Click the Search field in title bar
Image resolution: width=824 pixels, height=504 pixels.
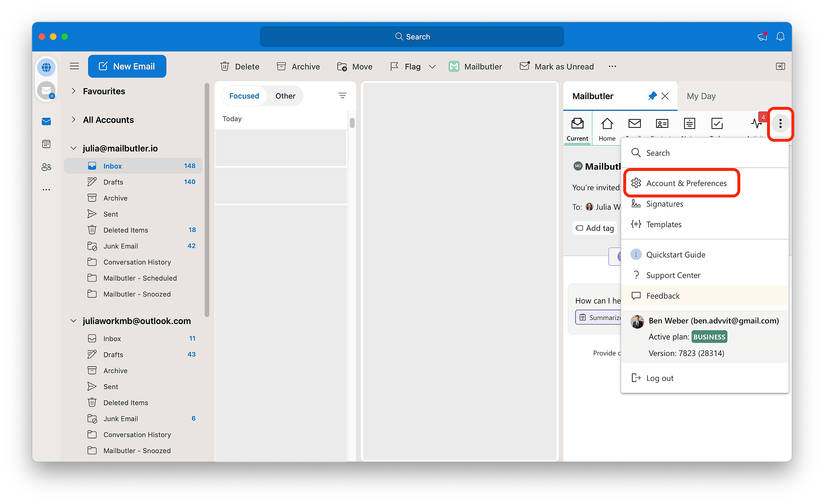[412, 36]
